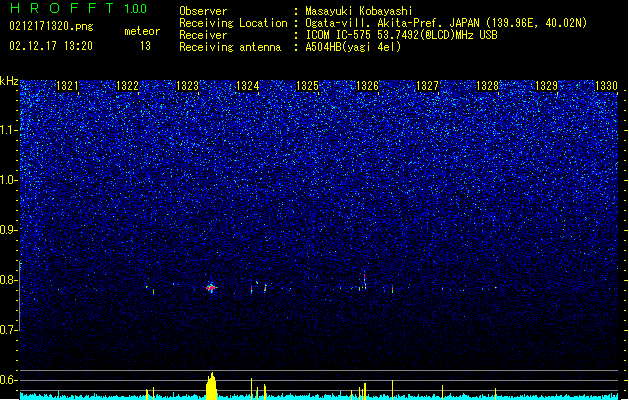This screenshot has width=629, height=400.
Task: Click observer name Masayuki Kobayashi
Action: (x=359, y=11)
